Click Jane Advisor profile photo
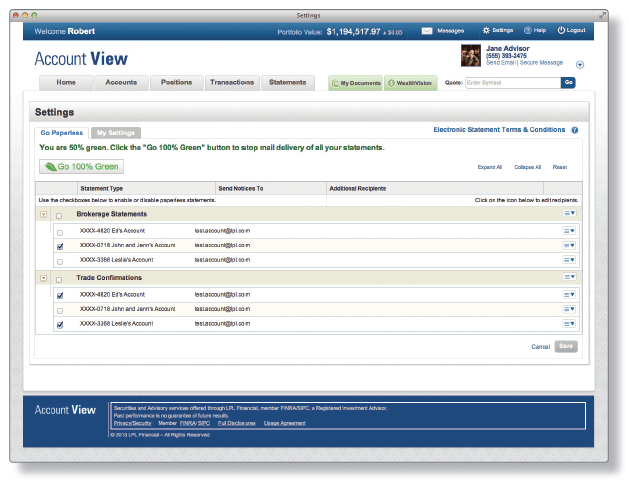The width and height of the screenshot is (629, 485). (x=471, y=55)
